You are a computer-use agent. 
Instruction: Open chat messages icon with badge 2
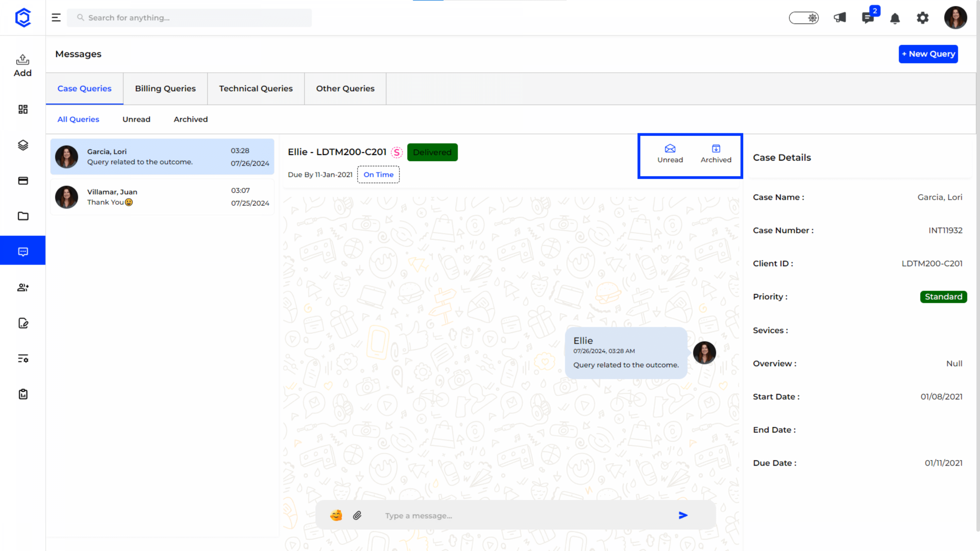click(868, 17)
